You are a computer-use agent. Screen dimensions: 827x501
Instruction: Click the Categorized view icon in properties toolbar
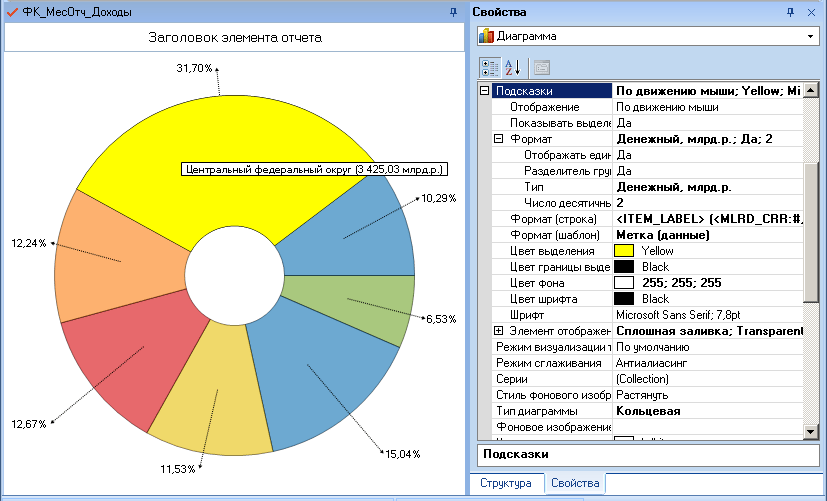(489, 68)
